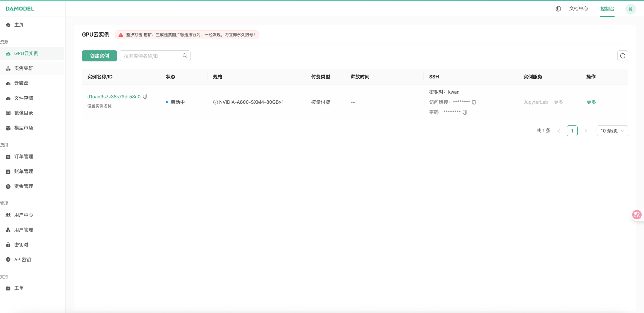Toggle dark/light theme icon

click(x=558, y=9)
